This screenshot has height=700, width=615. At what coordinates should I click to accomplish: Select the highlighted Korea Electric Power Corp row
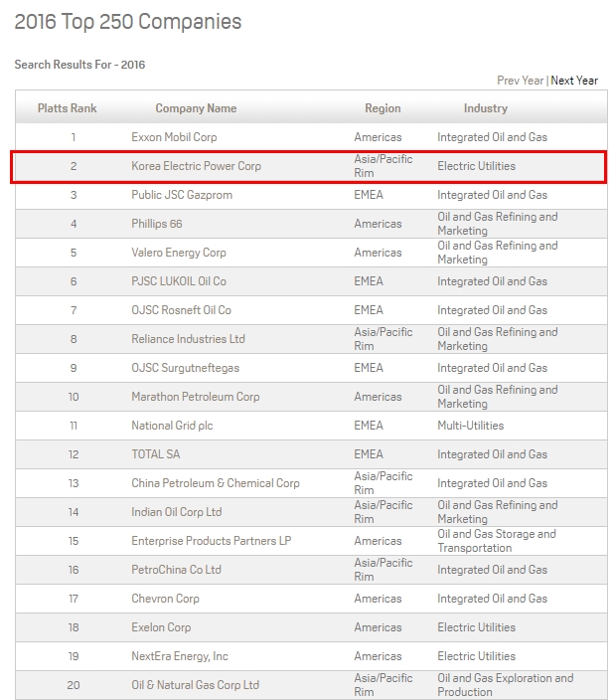click(x=197, y=166)
